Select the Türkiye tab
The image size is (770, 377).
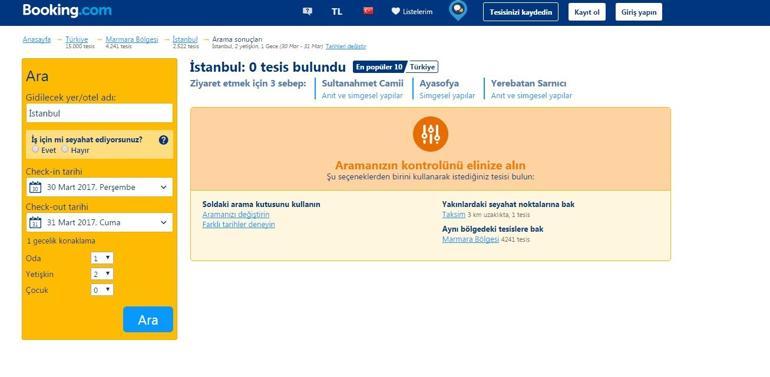click(x=423, y=67)
